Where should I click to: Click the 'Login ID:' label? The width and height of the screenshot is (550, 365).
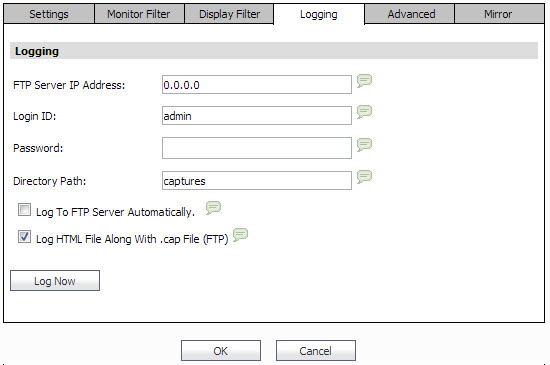tap(34, 116)
